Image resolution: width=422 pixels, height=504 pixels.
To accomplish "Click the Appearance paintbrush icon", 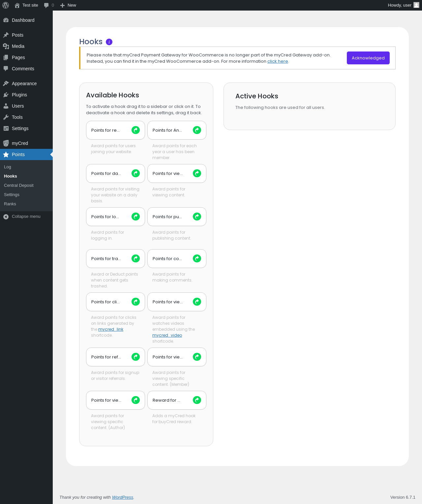I will [6, 84].
